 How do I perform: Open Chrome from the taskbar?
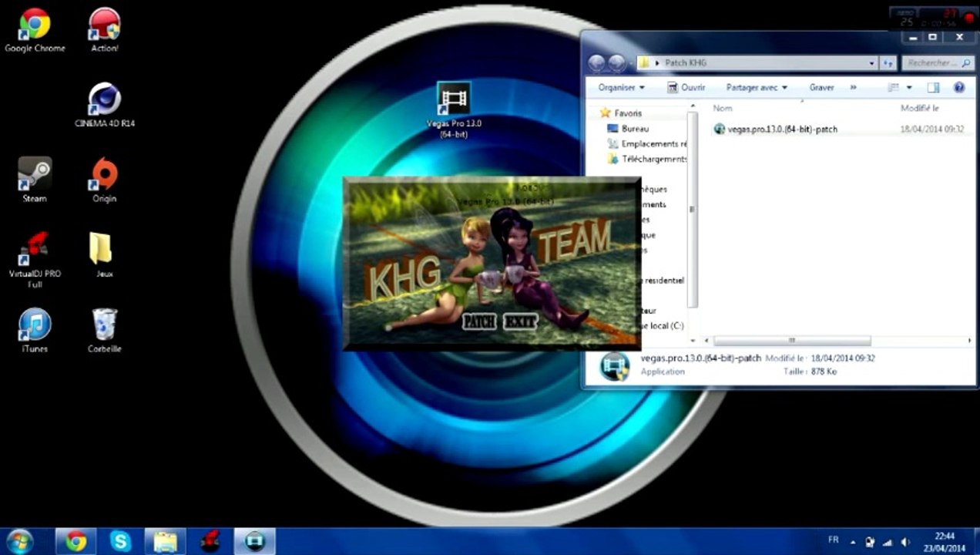[x=76, y=542]
